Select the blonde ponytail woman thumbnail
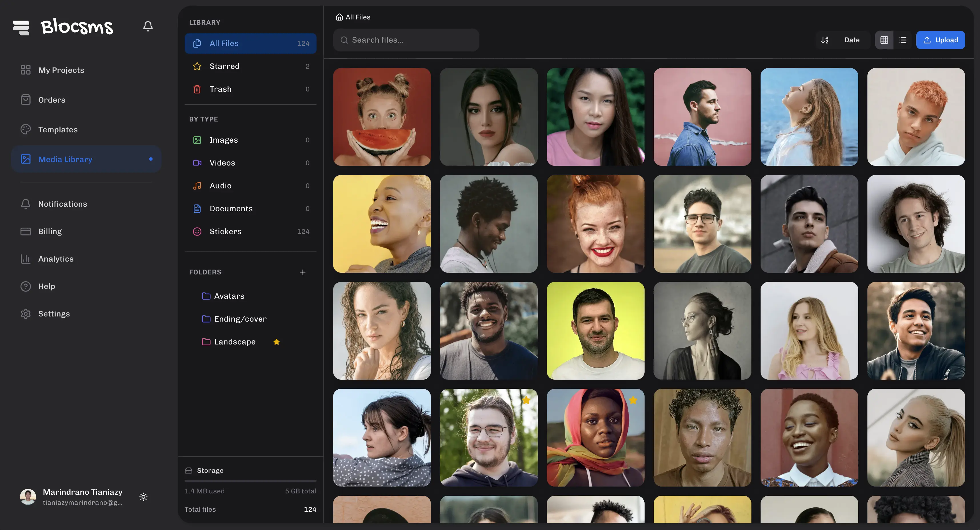Screen dimensions: 980x530 [x=916, y=437]
